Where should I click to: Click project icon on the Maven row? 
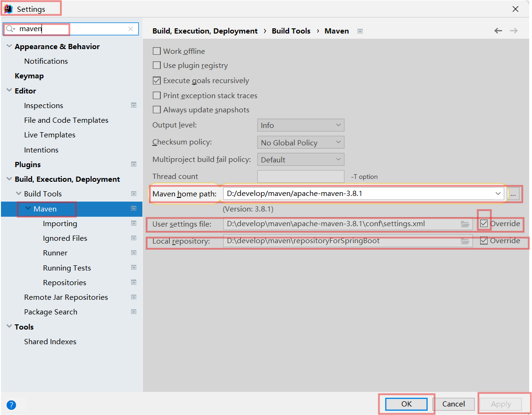tap(133, 209)
